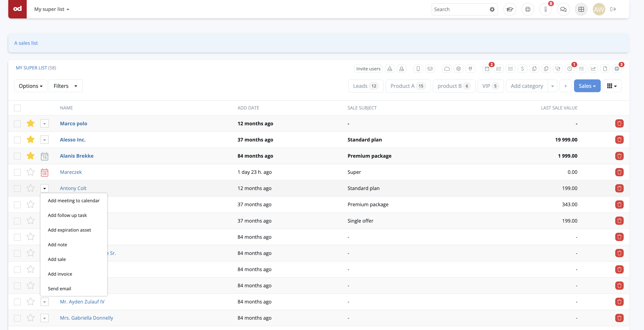Open the My super list dropdown

pos(52,9)
